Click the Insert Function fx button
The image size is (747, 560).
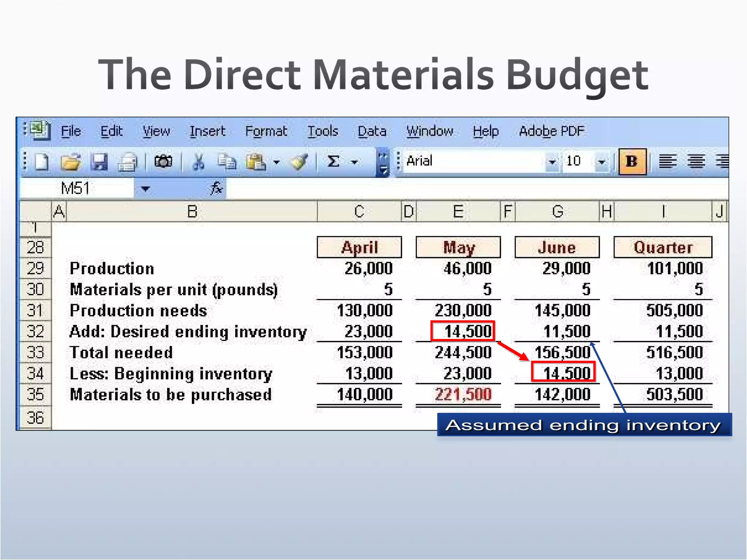216,189
